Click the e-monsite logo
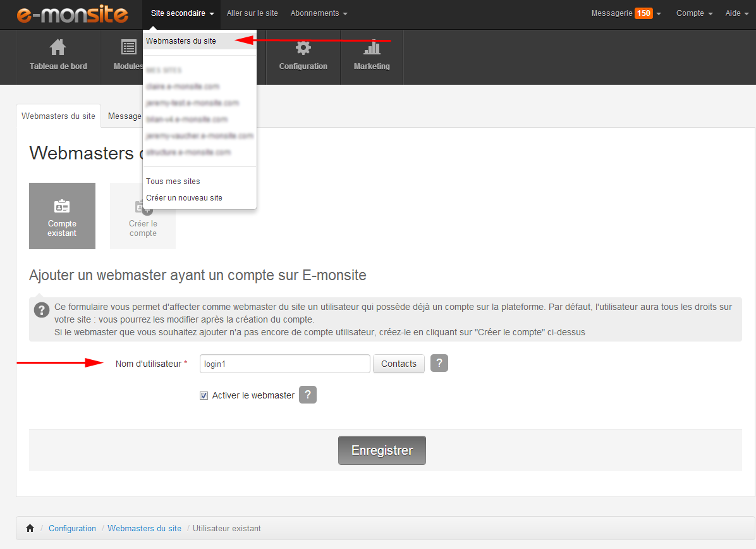This screenshot has height=549, width=756. (x=72, y=15)
